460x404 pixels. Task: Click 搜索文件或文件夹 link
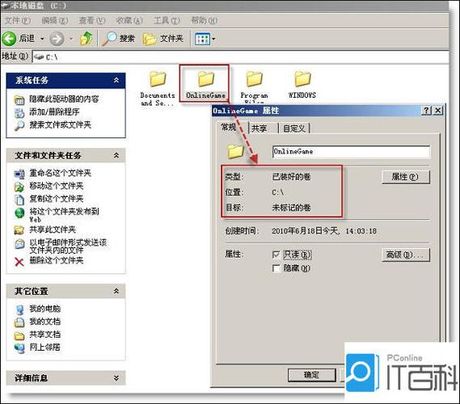coord(60,125)
